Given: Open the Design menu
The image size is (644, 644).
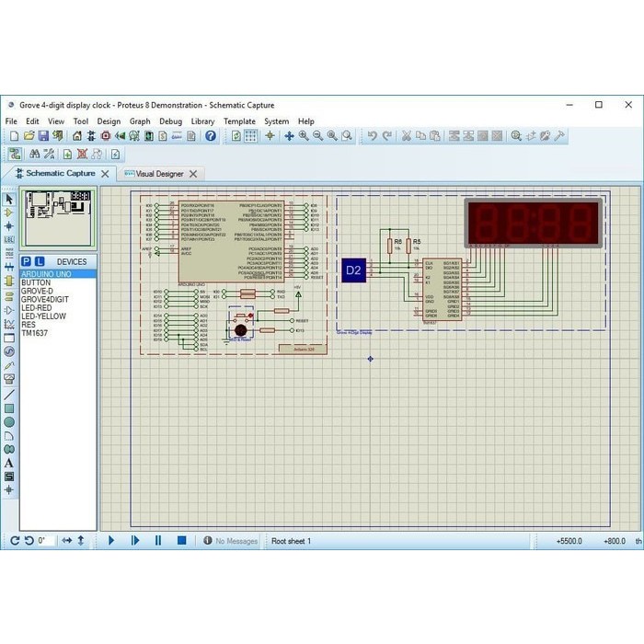Looking at the screenshot, I should pos(109,121).
